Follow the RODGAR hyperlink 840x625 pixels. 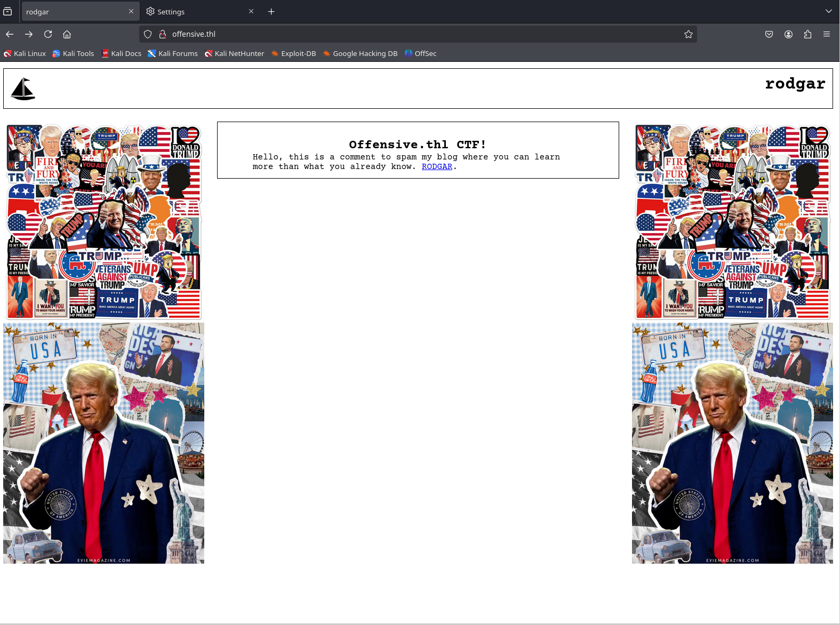click(x=437, y=166)
